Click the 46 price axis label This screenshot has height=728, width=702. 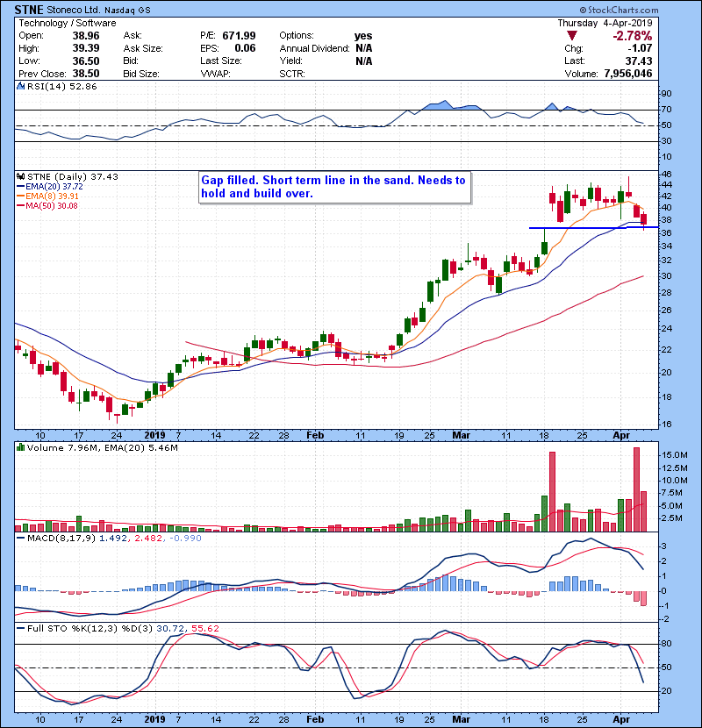point(666,175)
